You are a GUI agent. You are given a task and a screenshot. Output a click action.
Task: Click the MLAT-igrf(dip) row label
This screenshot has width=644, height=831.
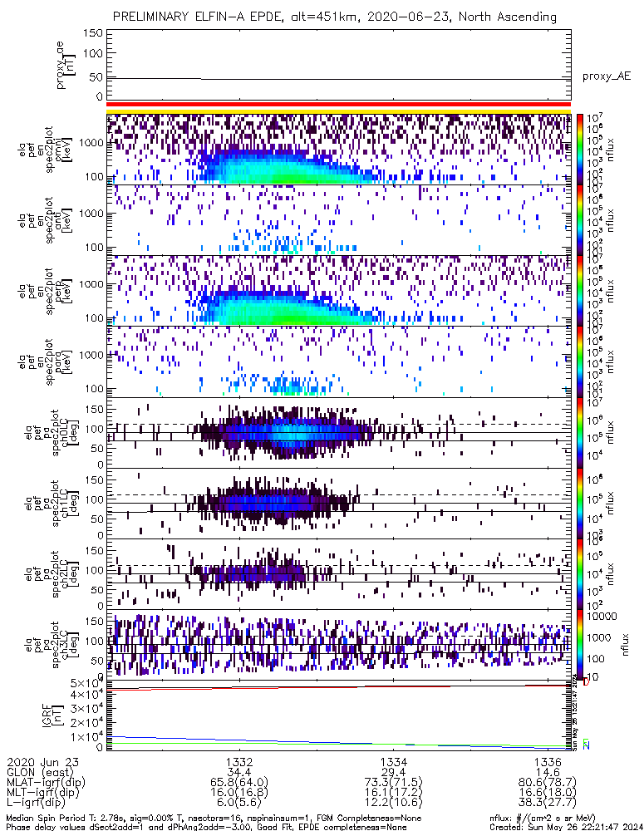point(48,783)
